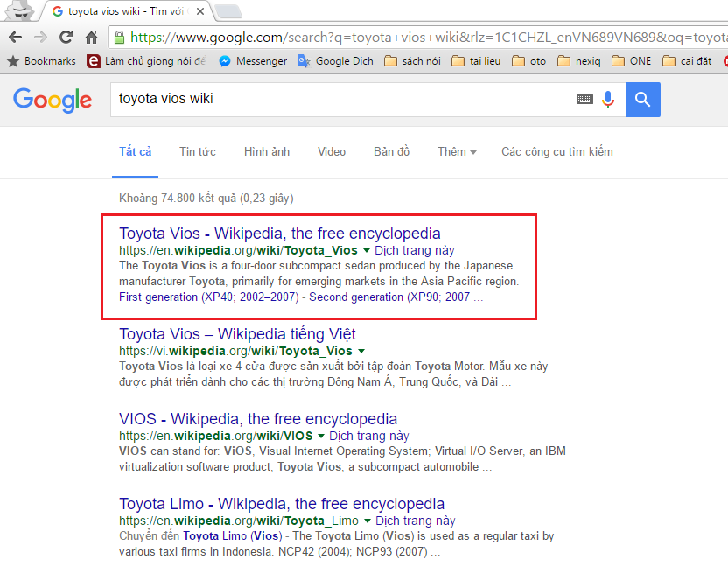Click the green padlock security icon
Image resolution: width=728 pixels, height=573 pixels.
(119, 37)
